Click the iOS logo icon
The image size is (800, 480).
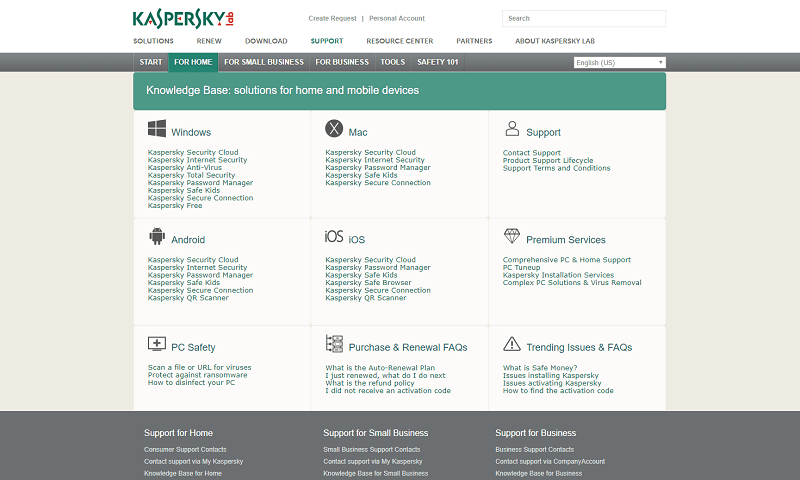[334, 236]
